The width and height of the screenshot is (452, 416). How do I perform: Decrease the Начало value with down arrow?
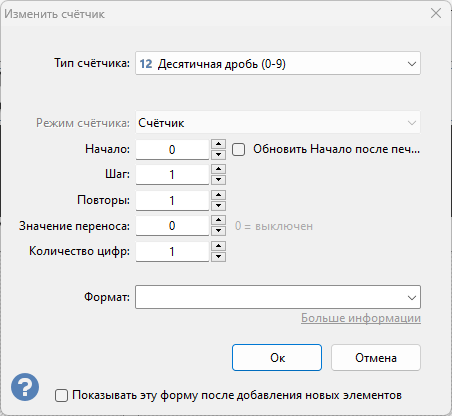[x=218, y=154]
